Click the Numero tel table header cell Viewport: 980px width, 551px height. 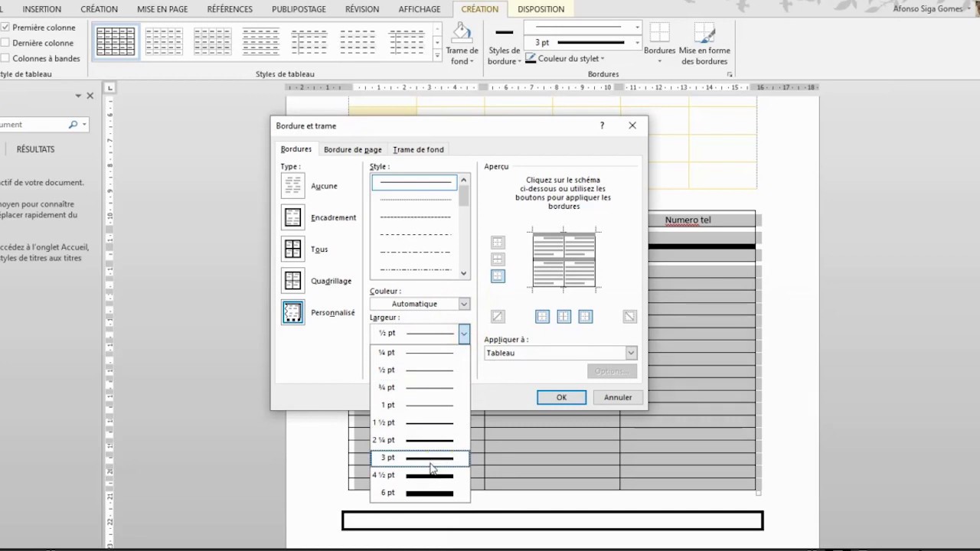coord(688,220)
